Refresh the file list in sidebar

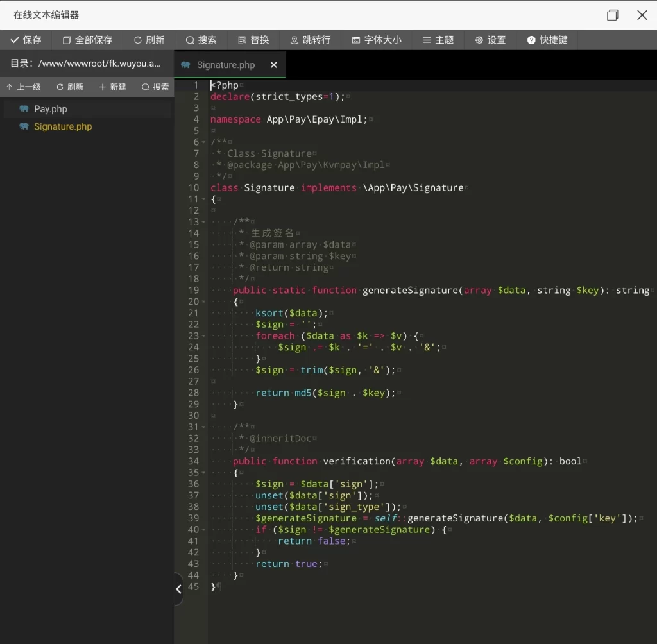(x=69, y=87)
